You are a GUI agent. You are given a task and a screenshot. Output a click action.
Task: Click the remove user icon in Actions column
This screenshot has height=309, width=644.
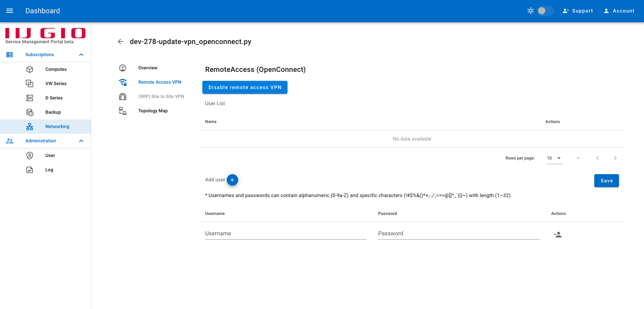pyautogui.click(x=557, y=235)
